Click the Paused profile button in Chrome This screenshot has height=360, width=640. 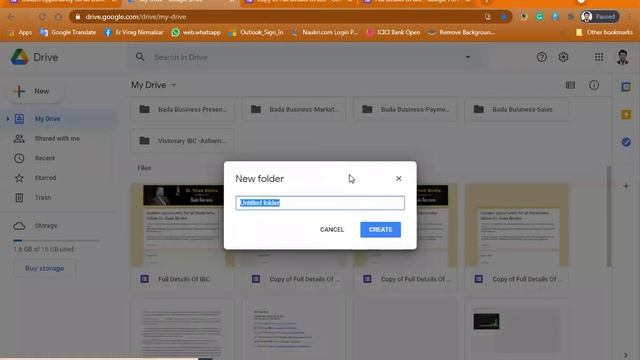click(599, 17)
